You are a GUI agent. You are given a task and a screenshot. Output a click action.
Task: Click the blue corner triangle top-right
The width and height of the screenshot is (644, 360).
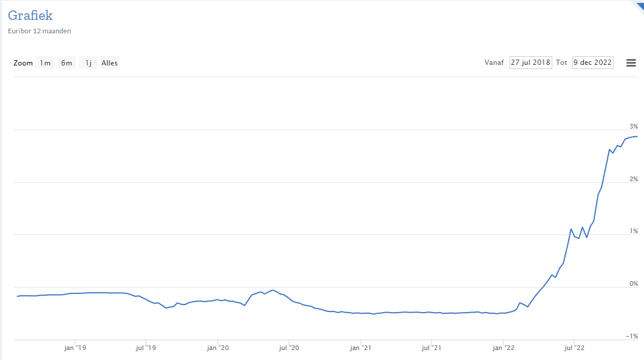pyautogui.click(x=639, y=5)
